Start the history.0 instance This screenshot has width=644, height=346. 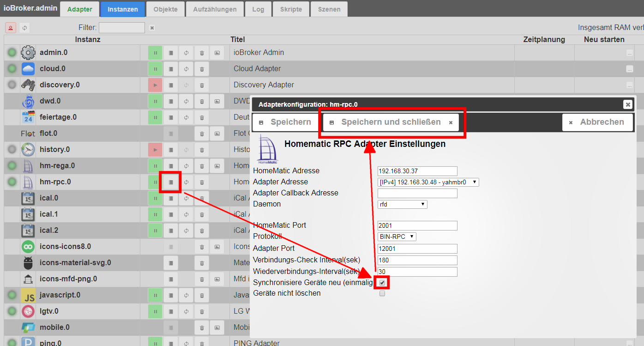[x=155, y=150]
